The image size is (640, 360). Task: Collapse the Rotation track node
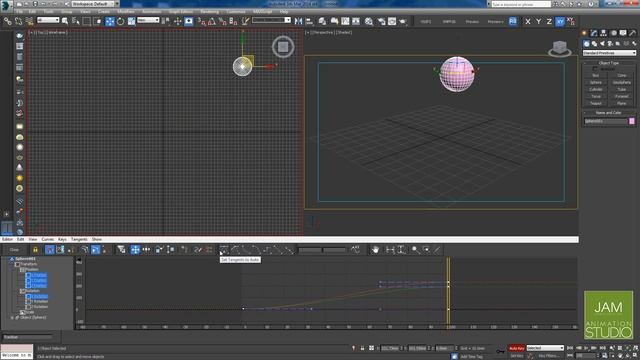[22, 291]
